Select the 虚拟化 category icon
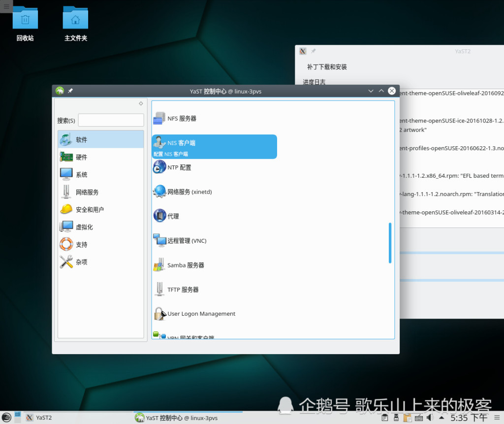This screenshot has width=504, height=424. [66, 227]
